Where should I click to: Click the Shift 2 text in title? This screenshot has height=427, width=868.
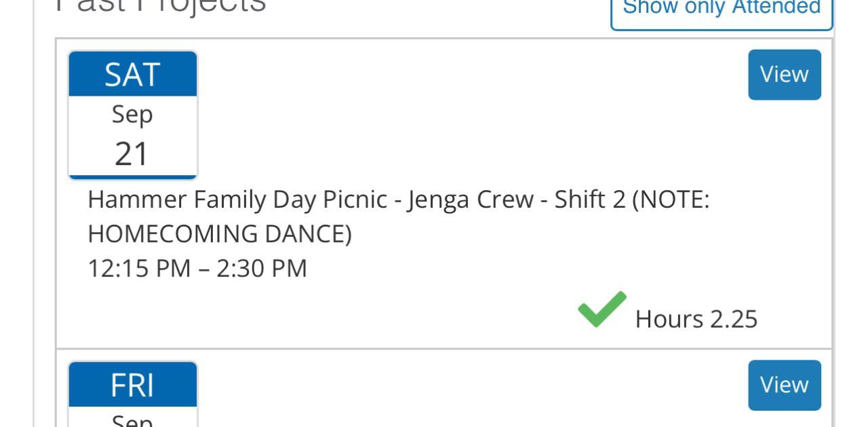pos(589,200)
